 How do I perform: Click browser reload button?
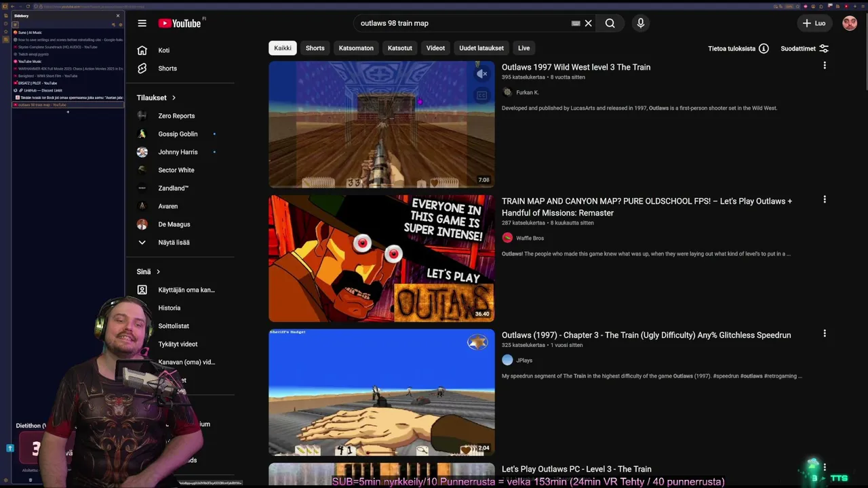pos(28,6)
